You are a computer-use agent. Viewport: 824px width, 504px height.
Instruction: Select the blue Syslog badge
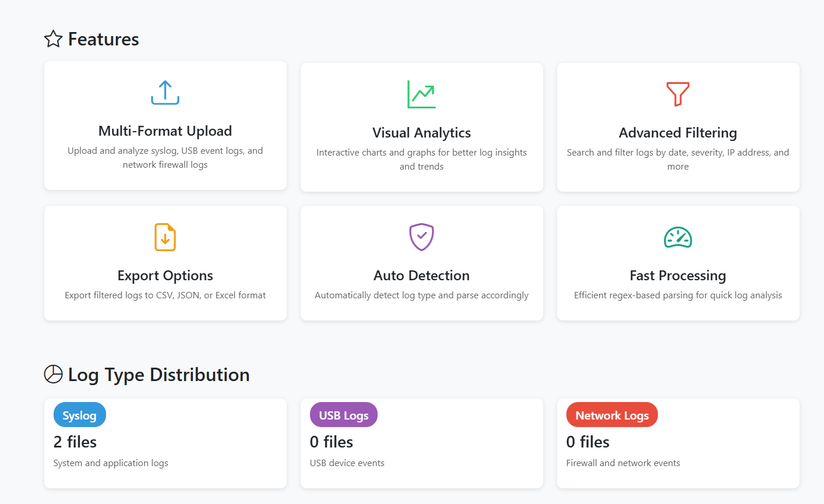coord(79,415)
